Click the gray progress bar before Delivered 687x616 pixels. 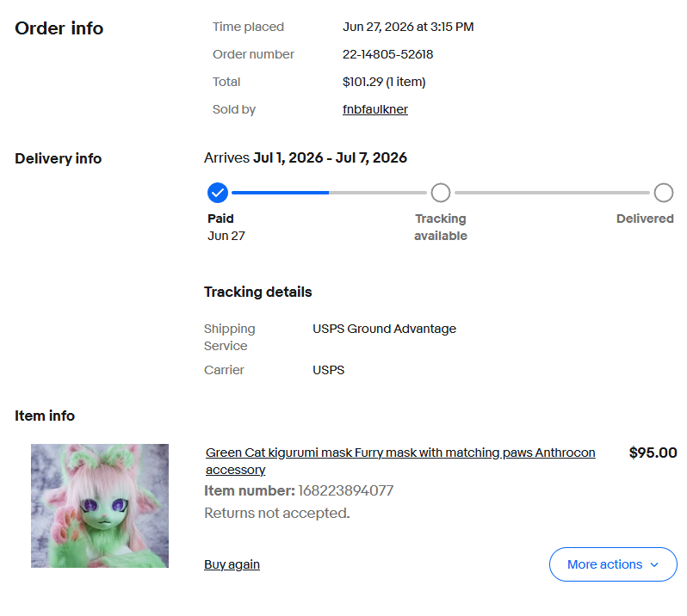(552, 193)
